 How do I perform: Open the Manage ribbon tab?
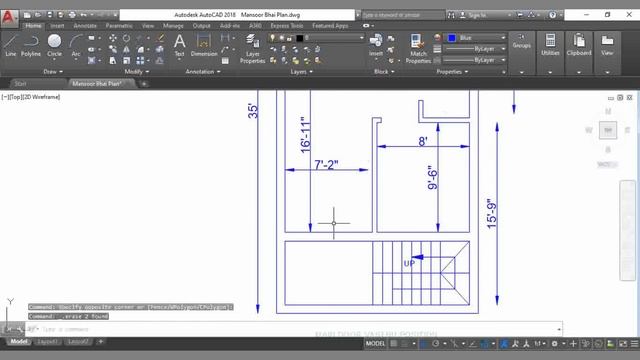(x=173, y=26)
